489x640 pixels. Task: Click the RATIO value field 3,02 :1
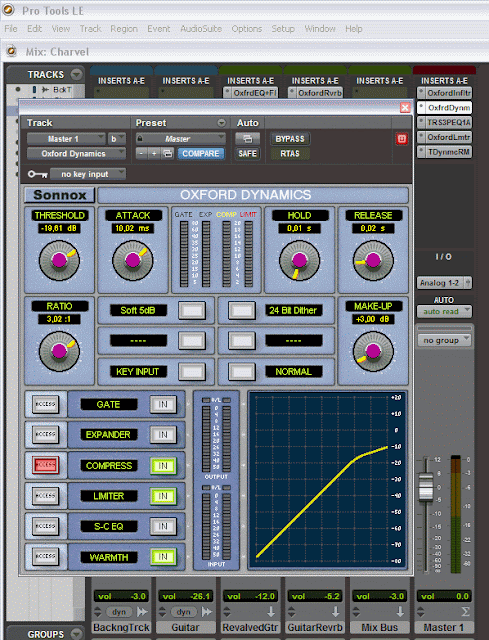59,319
